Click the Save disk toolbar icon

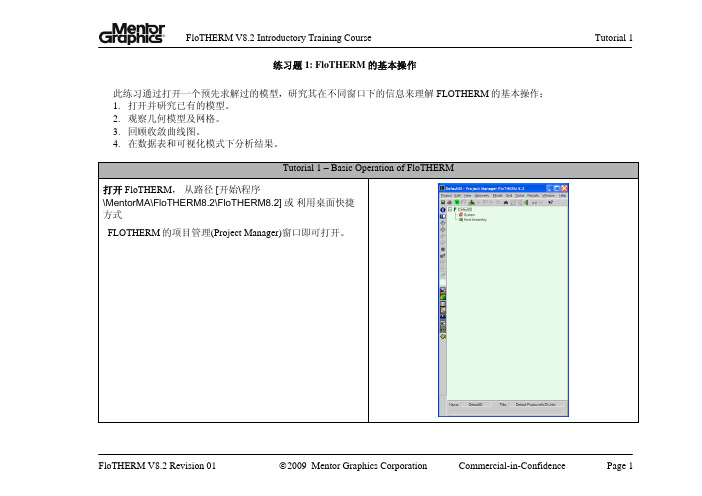pos(443,202)
